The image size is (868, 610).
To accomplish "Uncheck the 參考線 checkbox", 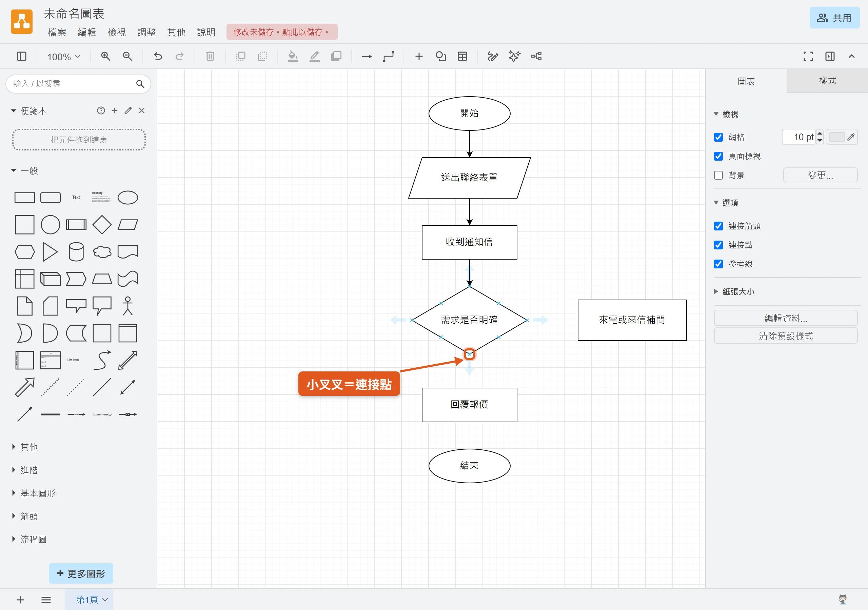I will click(718, 264).
